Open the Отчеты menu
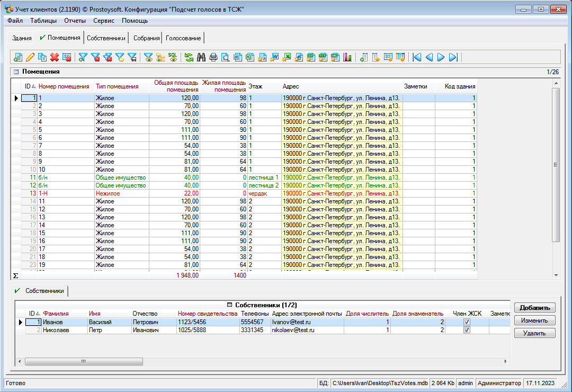 tap(75, 21)
